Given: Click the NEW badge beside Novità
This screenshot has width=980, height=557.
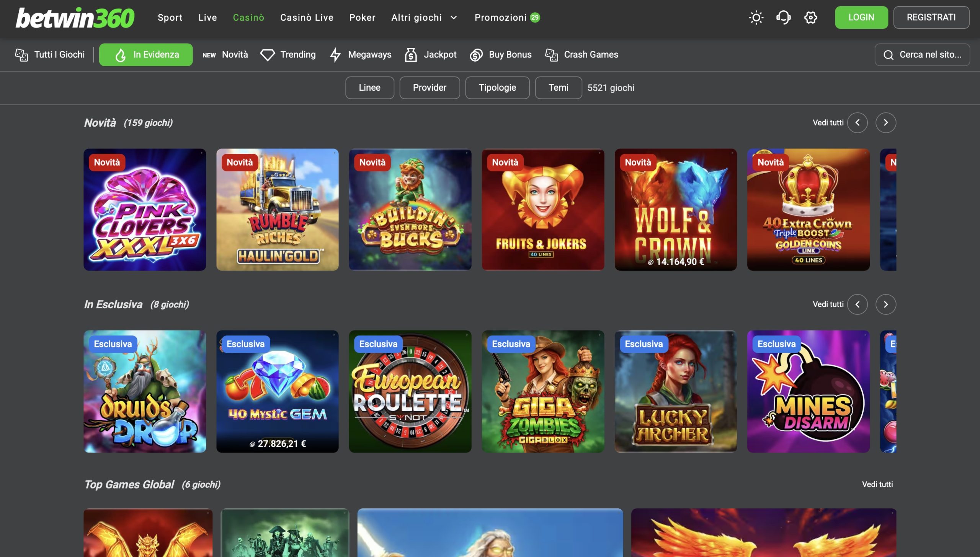Looking at the screenshot, I should [209, 55].
